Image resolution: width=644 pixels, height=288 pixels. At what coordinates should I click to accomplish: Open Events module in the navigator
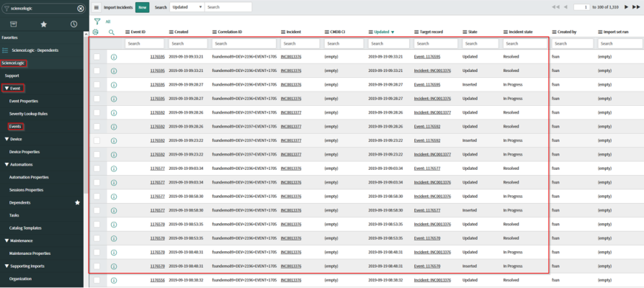pos(14,126)
